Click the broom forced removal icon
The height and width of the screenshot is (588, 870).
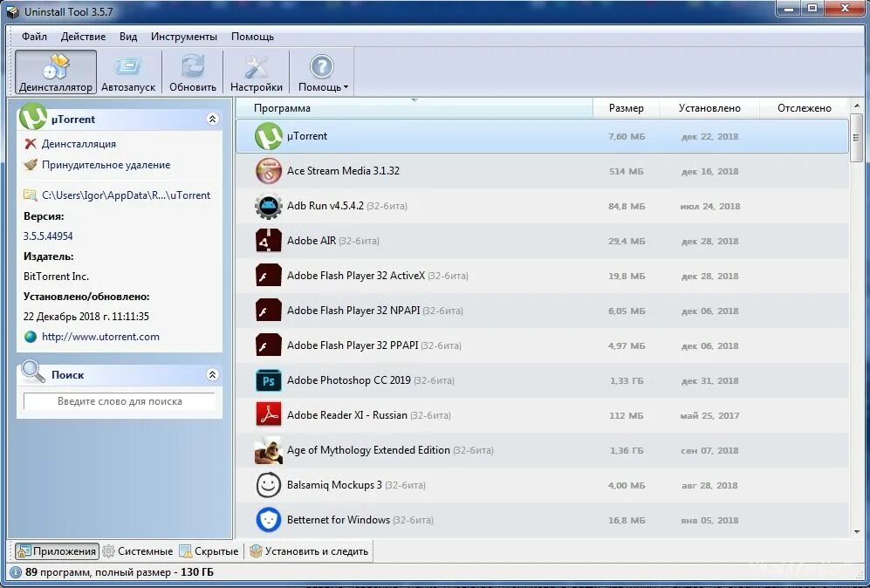31,165
